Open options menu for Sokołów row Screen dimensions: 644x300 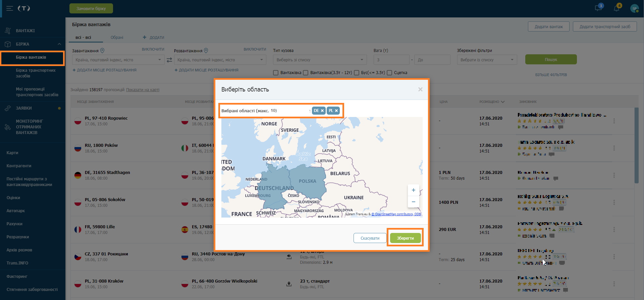(614, 202)
